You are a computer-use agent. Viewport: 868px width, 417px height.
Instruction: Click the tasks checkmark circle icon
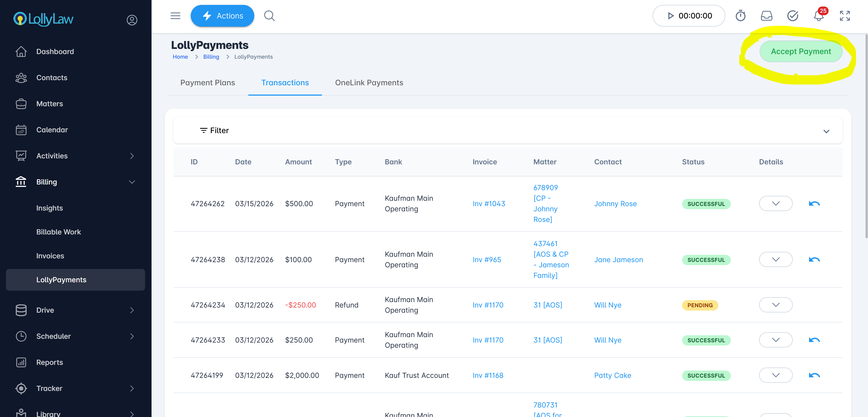[x=792, y=16]
